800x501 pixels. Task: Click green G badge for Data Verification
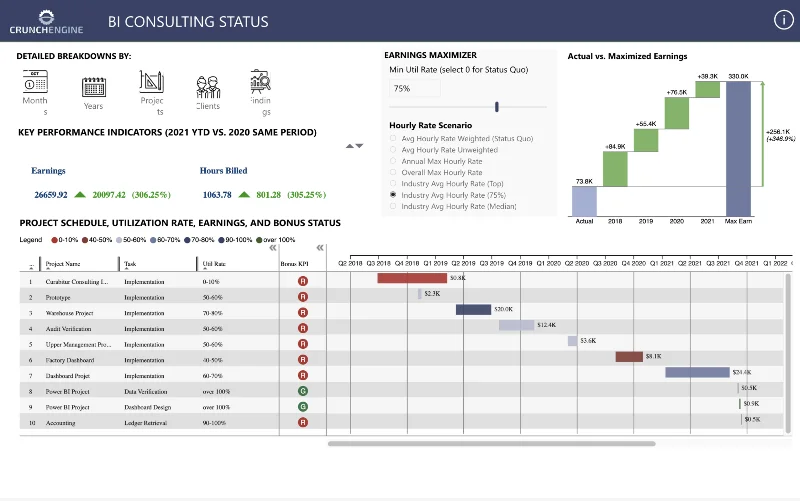click(x=303, y=391)
